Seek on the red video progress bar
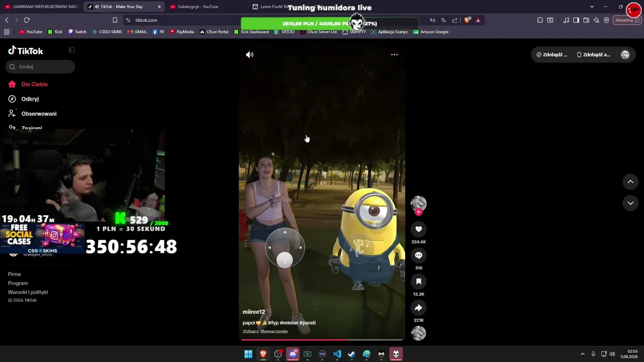This screenshot has width=644, height=362. 322,339
